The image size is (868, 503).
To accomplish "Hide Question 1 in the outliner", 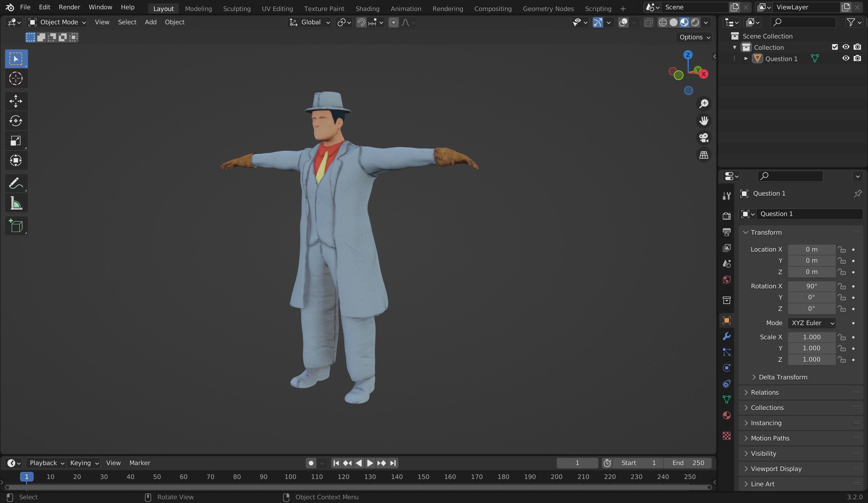I will pyautogui.click(x=845, y=58).
